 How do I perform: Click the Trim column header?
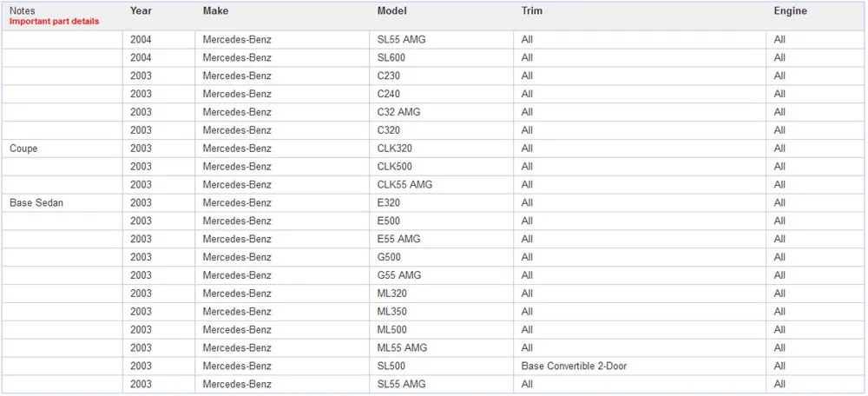pos(532,11)
